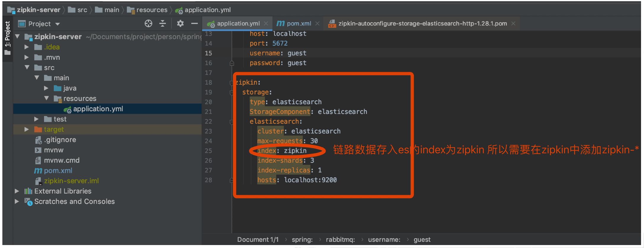Image resolution: width=644 pixels, height=248 pixels.
Task: Hide the Project panel with the minus icon
Action: click(194, 24)
